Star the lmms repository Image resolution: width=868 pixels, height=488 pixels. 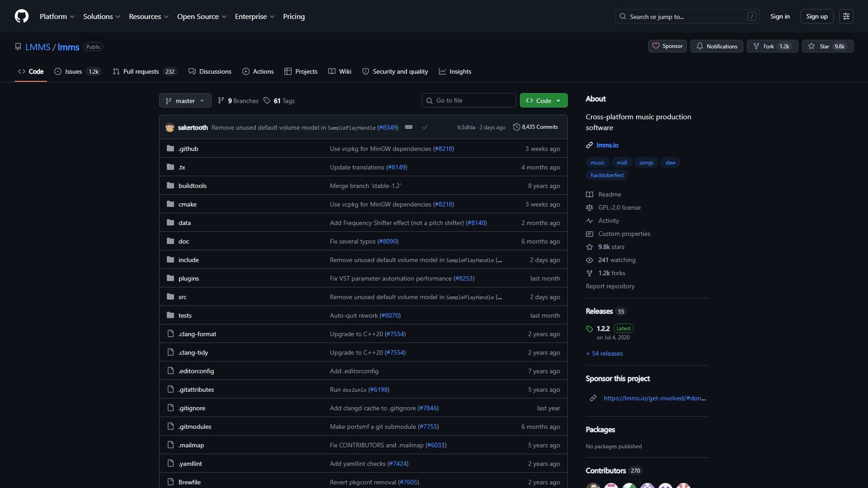click(x=828, y=46)
